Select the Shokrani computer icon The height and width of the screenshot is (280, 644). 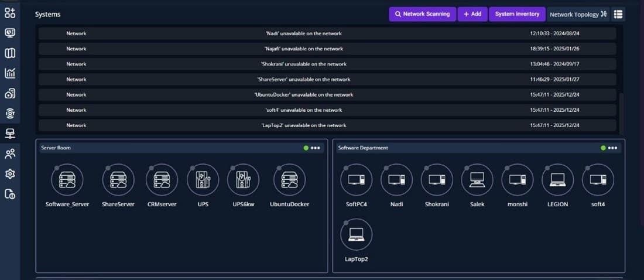[x=437, y=180]
